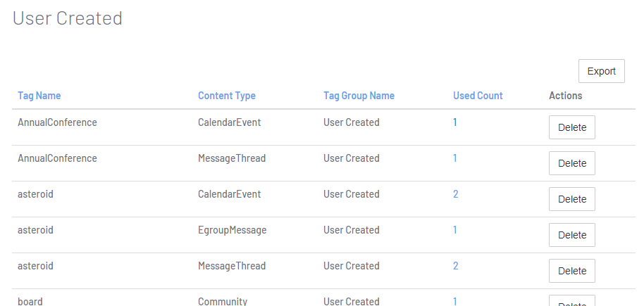Click CalendarEvent in first AnnualConference row
Image resolution: width=644 pixels, height=306 pixels.
pyautogui.click(x=229, y=122)
